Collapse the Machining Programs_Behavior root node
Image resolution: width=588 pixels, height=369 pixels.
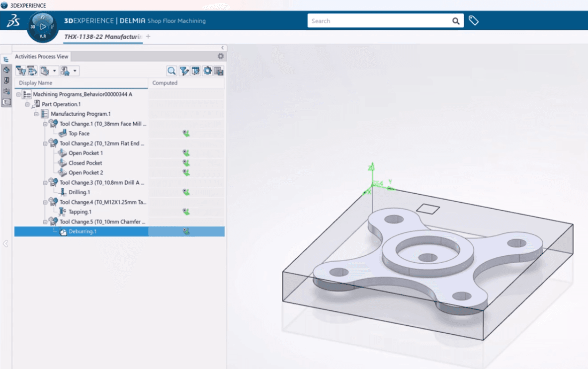click(x=18, y=94)
